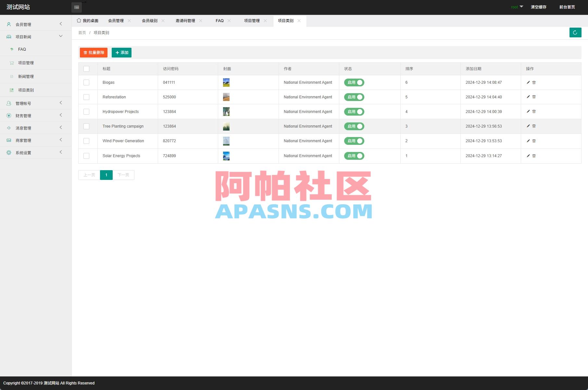Viewport: 588px width, 390px height.
Task: Switch to the 会员级别 tab
Action: click(149, 20)
